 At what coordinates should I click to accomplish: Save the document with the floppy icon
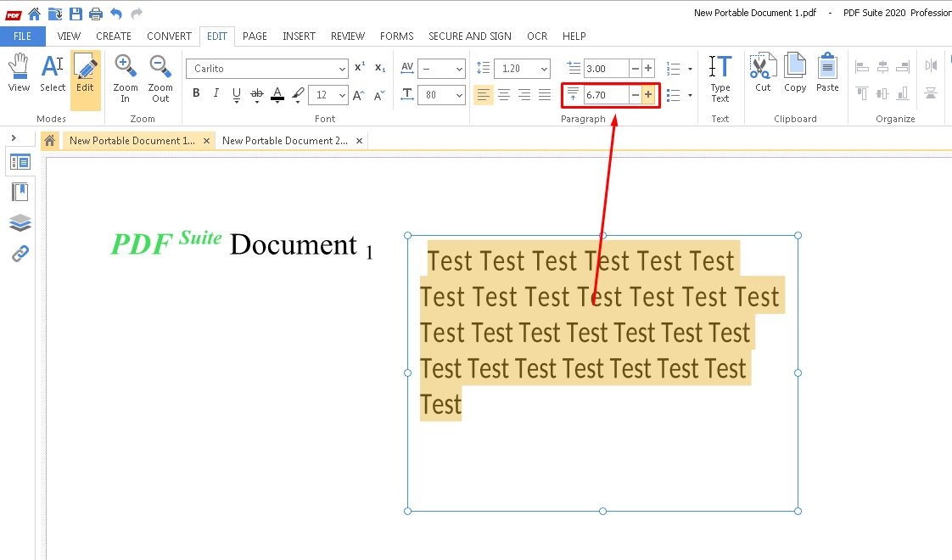click(x=76, y=14)
